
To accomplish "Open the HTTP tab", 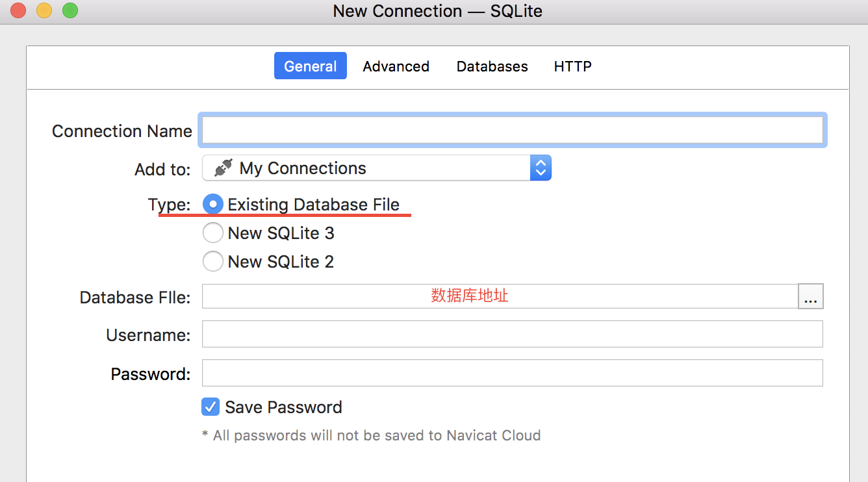I will 572,66.
